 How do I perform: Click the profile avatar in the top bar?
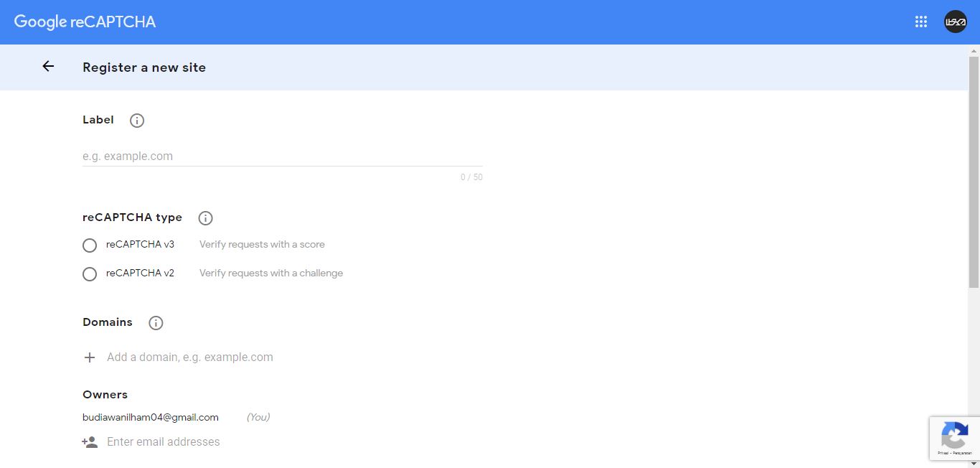coord(955,22)
